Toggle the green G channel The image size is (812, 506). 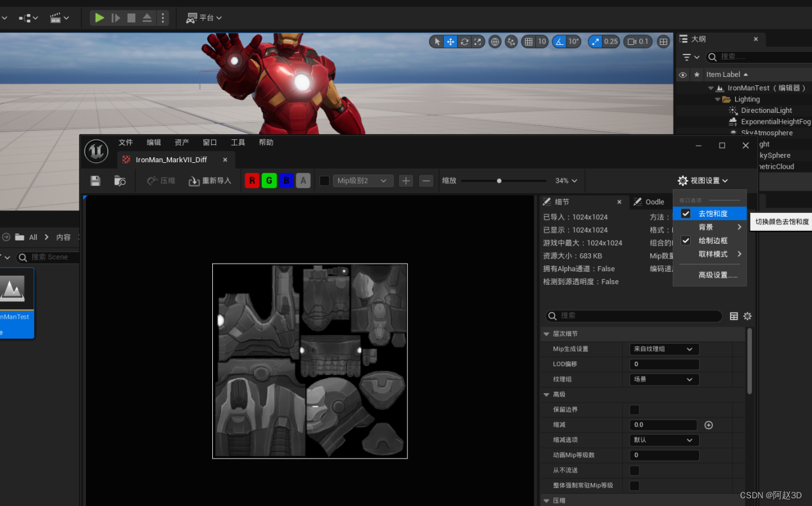(269, 181)
